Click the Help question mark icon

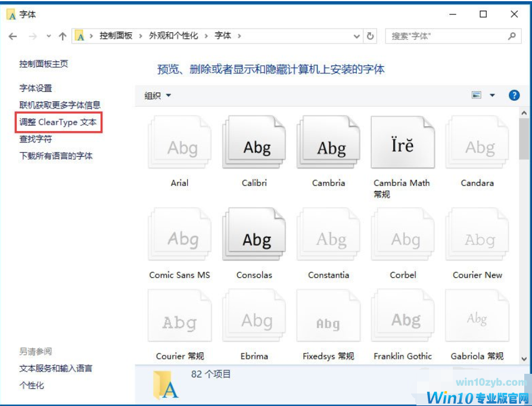[514, 95]
